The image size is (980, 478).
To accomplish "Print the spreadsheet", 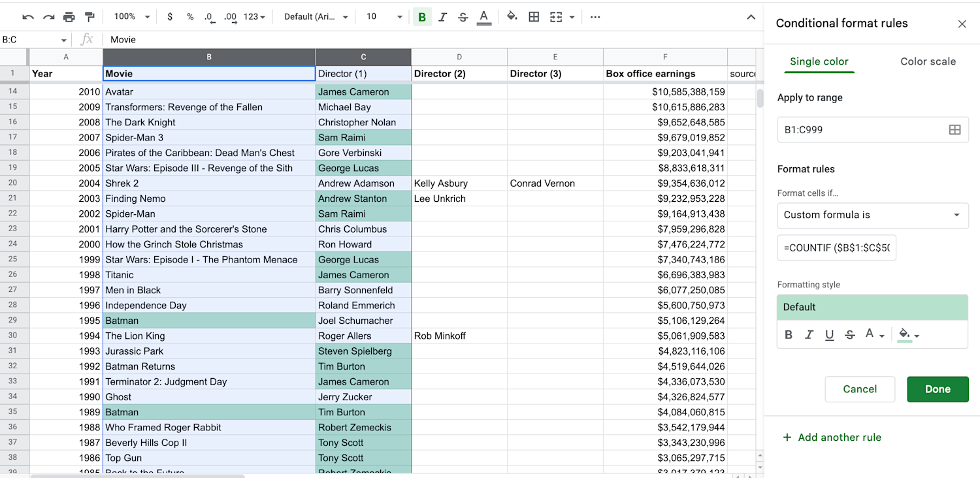I will (x=69, y=17).
